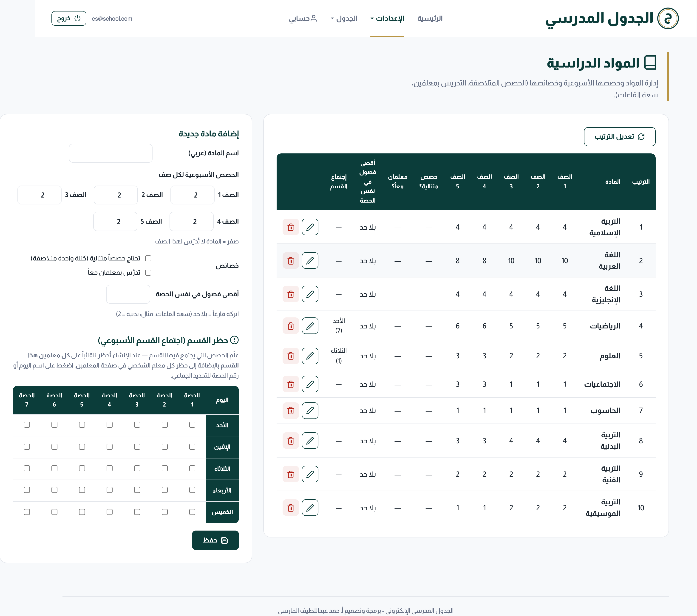Open the الجدول dropdown menu

(344, 18)
